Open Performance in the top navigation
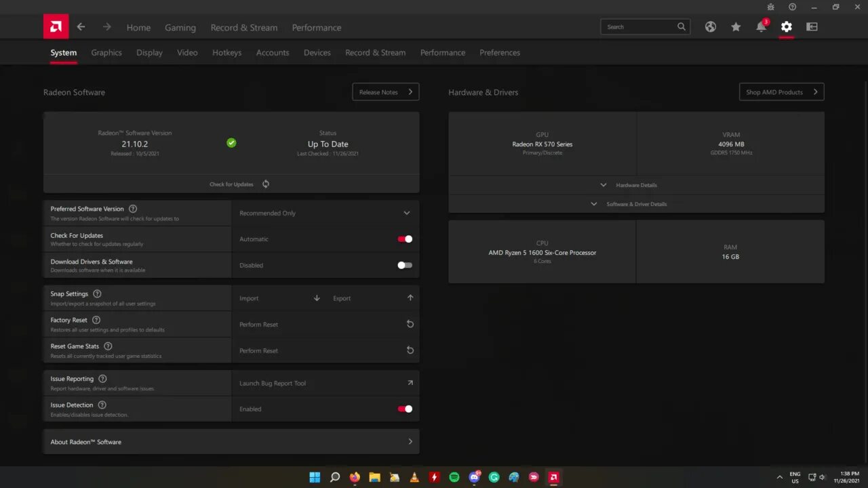Screen dimensions: 868x488 coord(317,28)
